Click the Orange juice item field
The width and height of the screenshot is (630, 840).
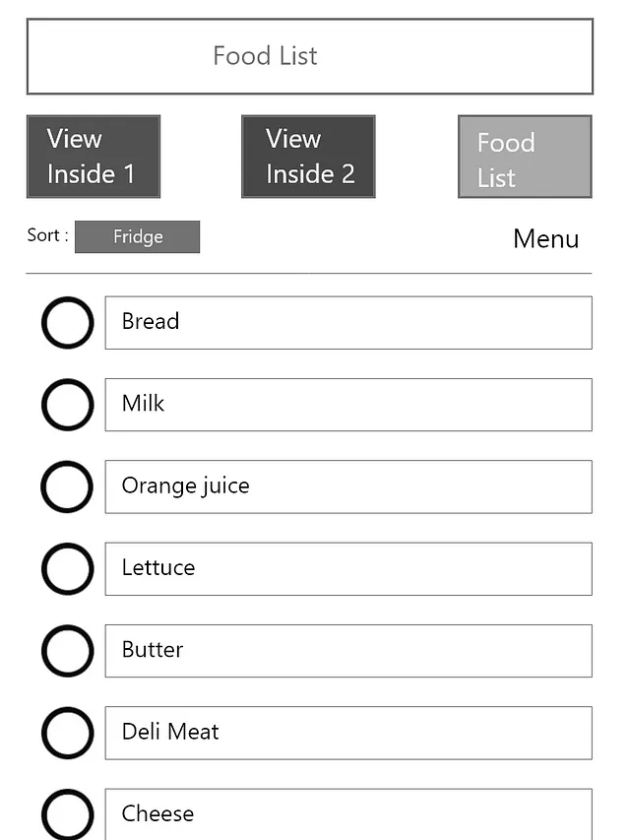pos(348,486)
